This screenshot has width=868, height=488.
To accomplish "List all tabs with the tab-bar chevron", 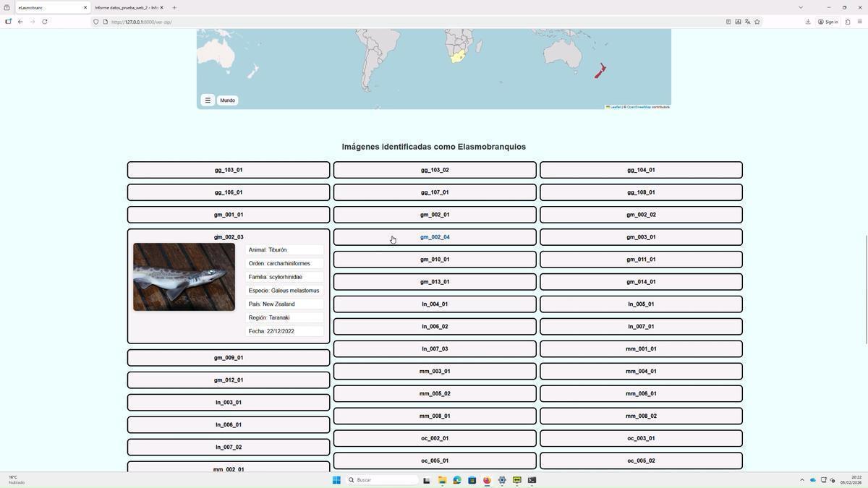I will [x=800, y=8].
